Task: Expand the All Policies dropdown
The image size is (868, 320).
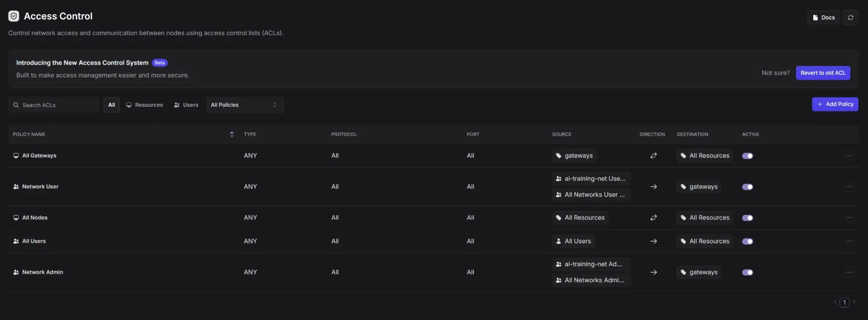Action: pos(244,105)
